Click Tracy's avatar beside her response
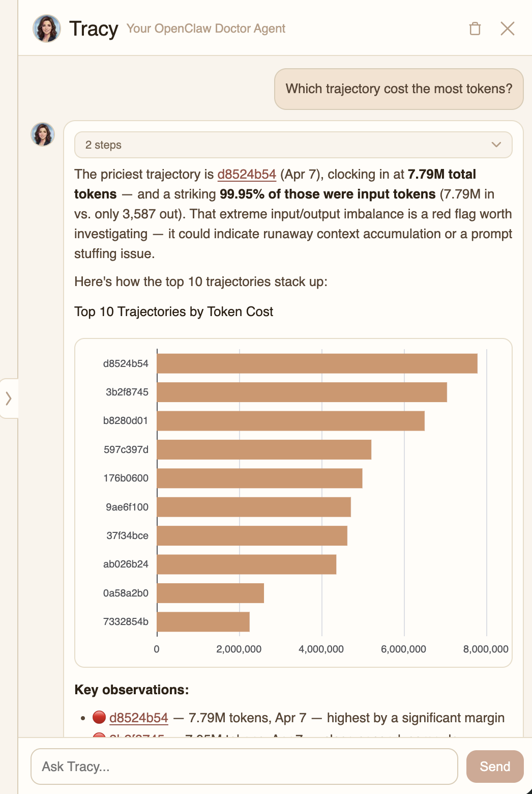Screen dimensions: 532x794 pos(43,134)
